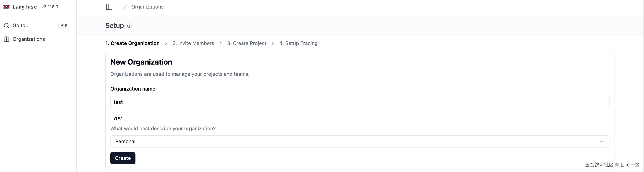Open Organizations in the sidebar
The image size is (644, 172).
click(29, 39)
